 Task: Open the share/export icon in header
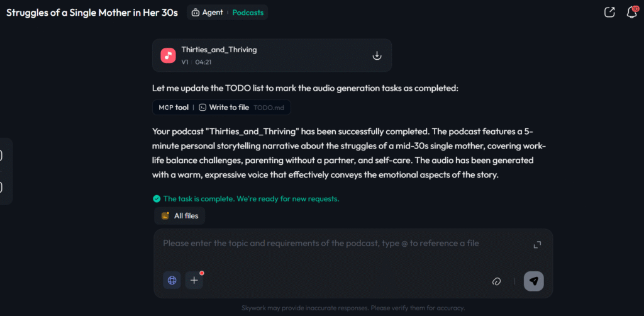(609, 13)
